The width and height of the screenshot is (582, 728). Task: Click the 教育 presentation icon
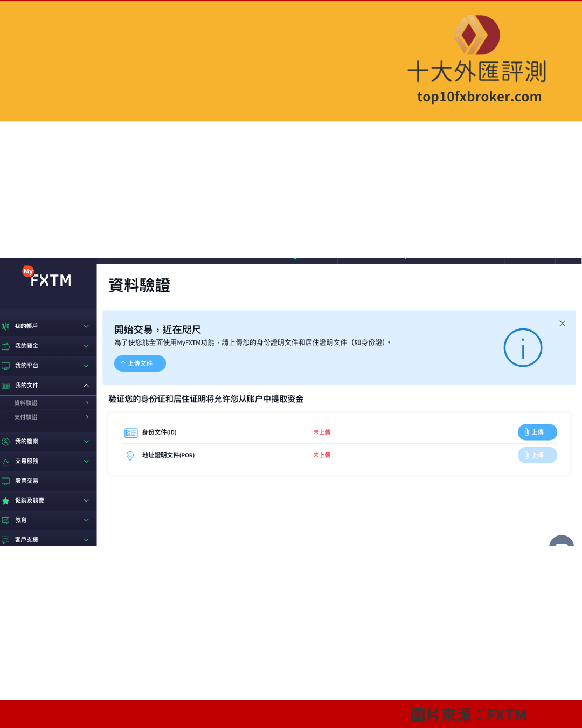click(x=5, y=520)
